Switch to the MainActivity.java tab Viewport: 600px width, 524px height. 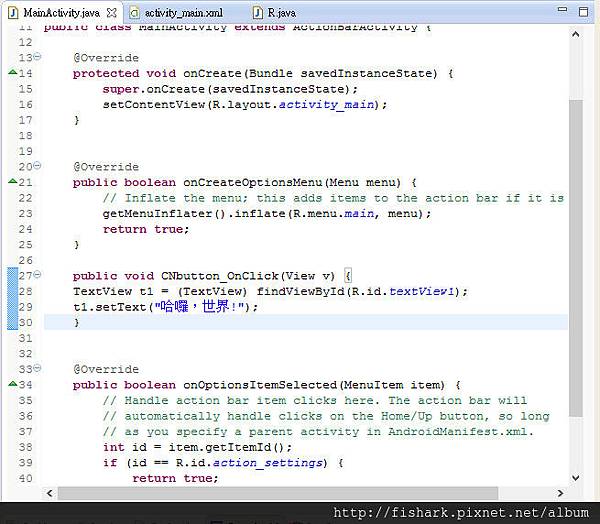point(61,13)
